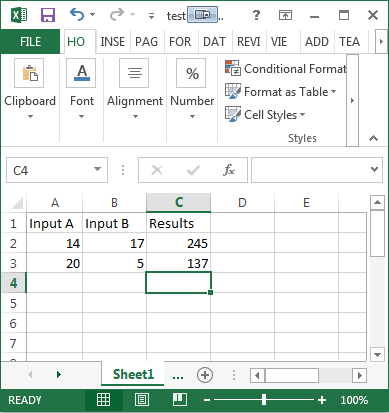Image resolution: width=389 pixels, height=413 pixels.
Task: Switch to the VIEW tab
Action: tap(279, 42)
